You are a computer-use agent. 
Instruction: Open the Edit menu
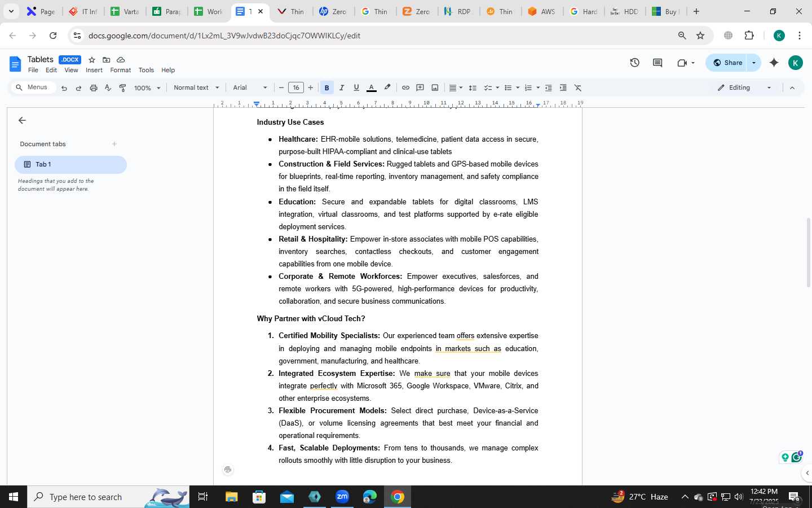pos(51,71)
